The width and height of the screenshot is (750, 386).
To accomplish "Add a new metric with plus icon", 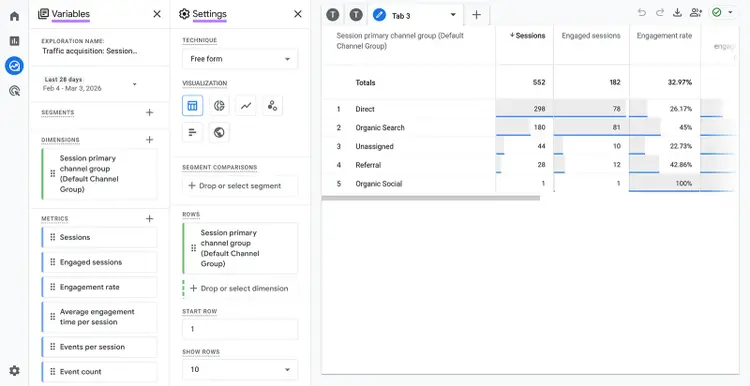I will tap(150, 219).
